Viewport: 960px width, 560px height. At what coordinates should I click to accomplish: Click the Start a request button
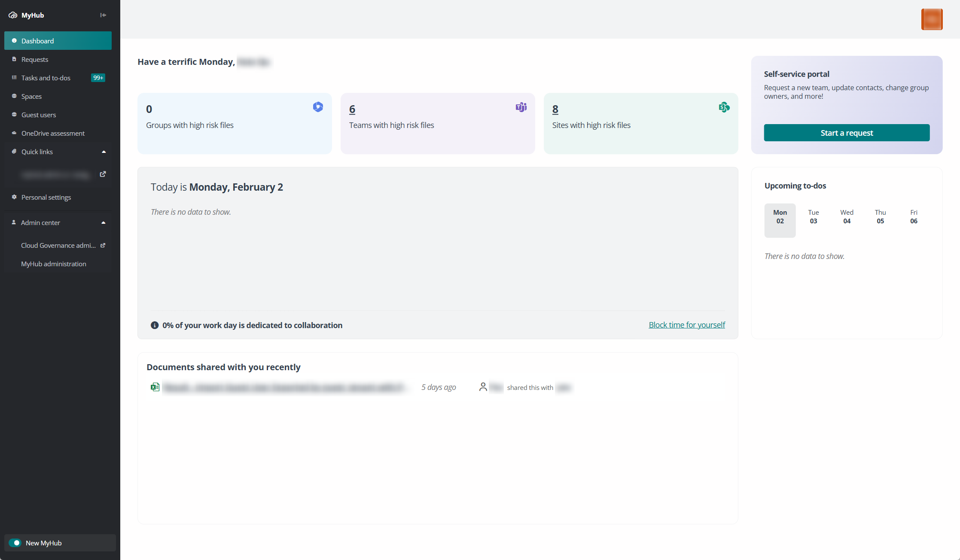click(x=847, y=133)
